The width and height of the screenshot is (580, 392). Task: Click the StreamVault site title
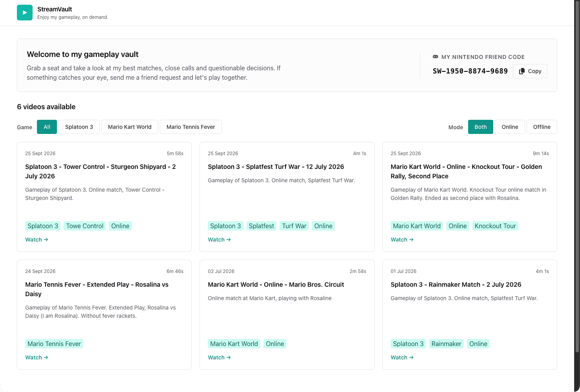coord(55,9)
